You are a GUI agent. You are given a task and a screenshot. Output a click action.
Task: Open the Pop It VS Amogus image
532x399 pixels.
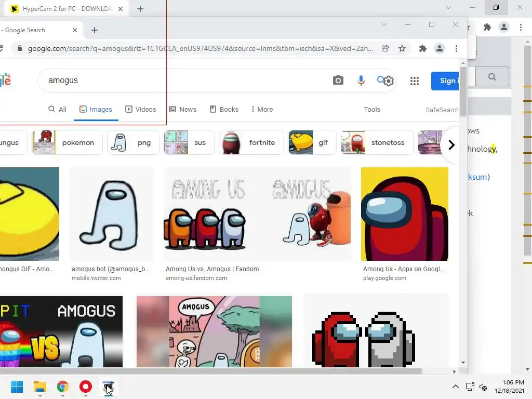coord(61,332)
